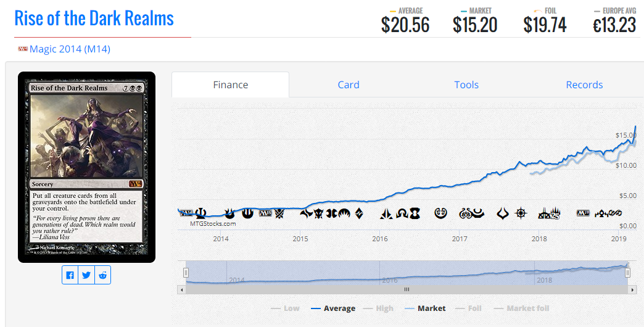Toggle the High series in legend
644x327 pixels.
coord(378,308)
